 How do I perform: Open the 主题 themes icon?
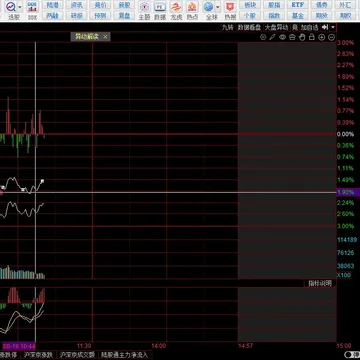pyautogui.click(x=144, y=7)
